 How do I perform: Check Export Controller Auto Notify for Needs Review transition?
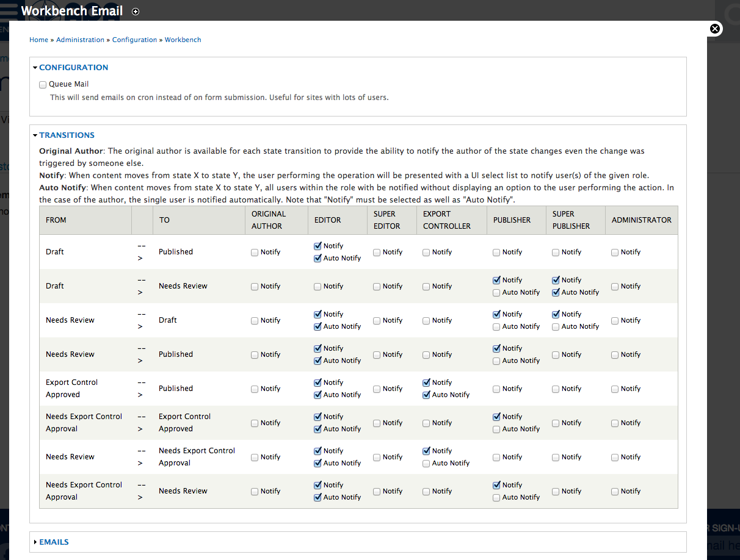[x=426, y=463]
